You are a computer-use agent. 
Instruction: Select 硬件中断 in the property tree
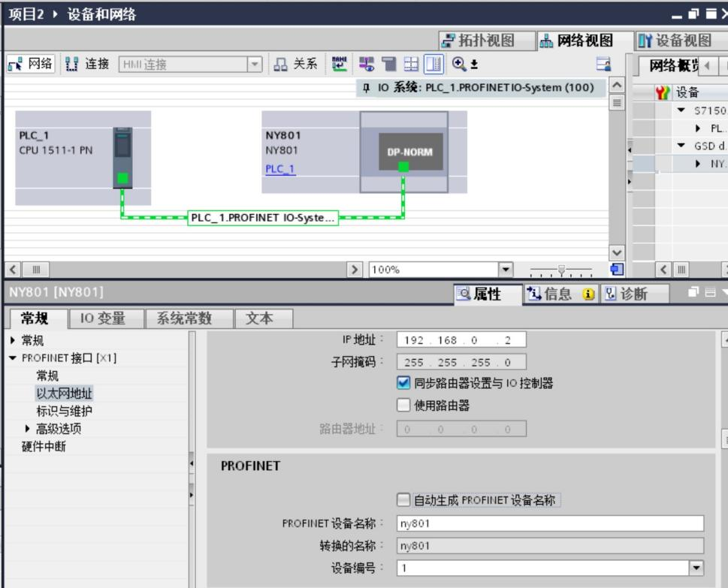click(x=44, y=447)
